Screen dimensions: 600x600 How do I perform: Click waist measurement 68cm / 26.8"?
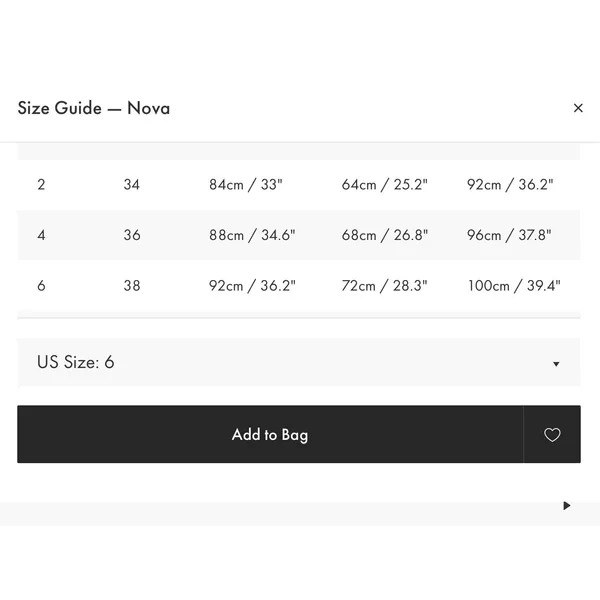tap(385, 235)
